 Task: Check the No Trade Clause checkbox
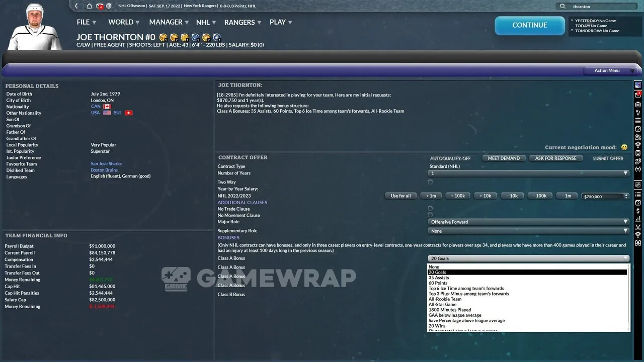tap(430, 209)
